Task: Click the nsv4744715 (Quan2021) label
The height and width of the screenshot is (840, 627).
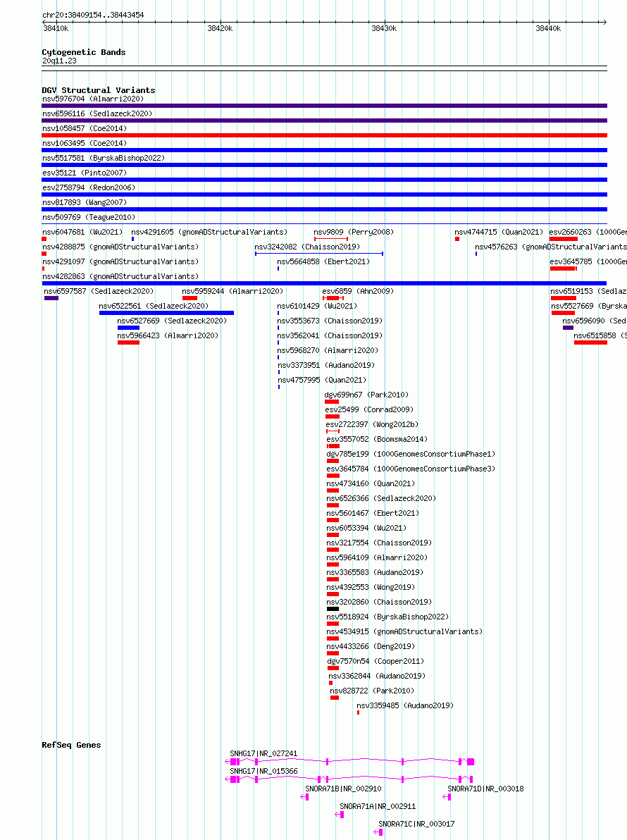Action: pos(499,232)
